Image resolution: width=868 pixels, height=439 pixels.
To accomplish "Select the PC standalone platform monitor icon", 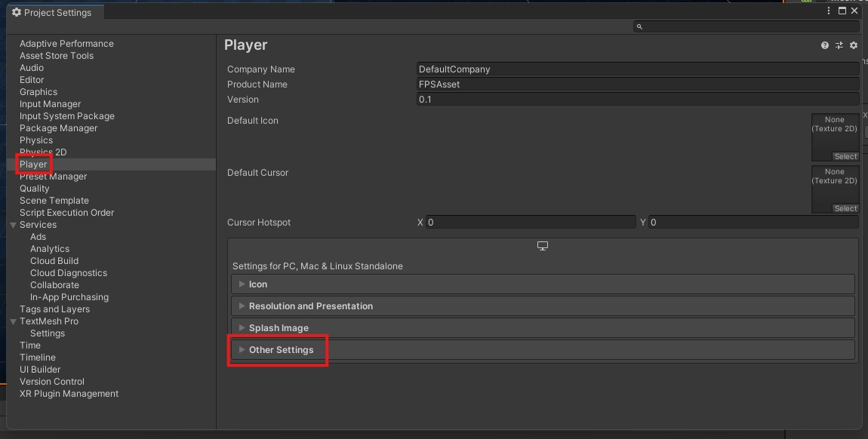I will coord(542,246).
